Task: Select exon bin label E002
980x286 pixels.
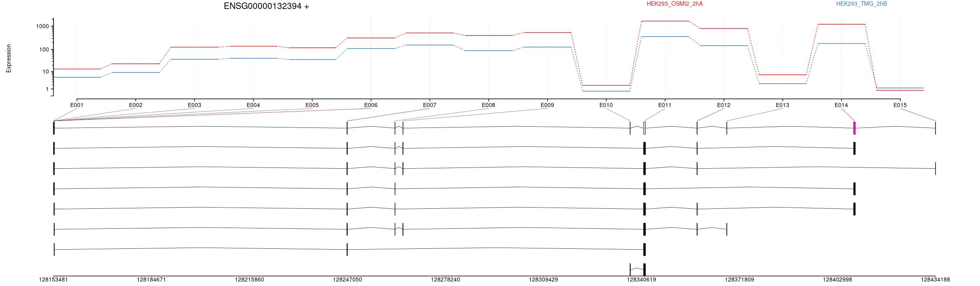Action: point(136,105)
